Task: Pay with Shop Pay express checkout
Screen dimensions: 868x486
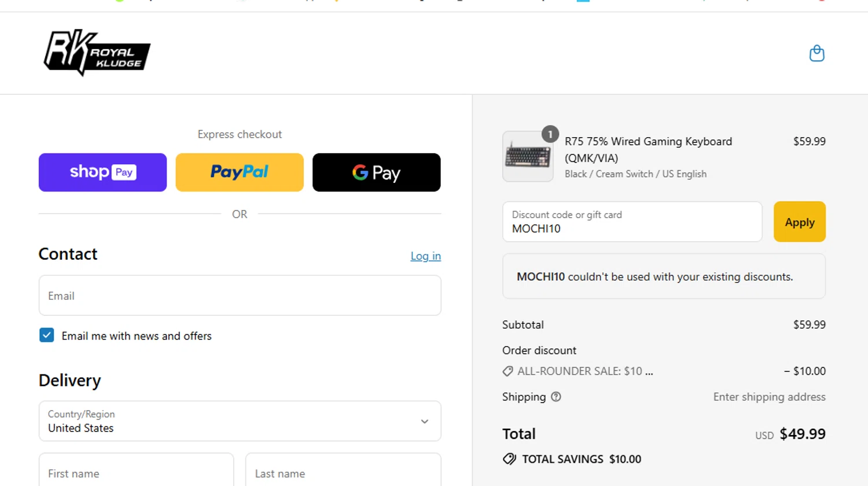Action: (102, 172)
